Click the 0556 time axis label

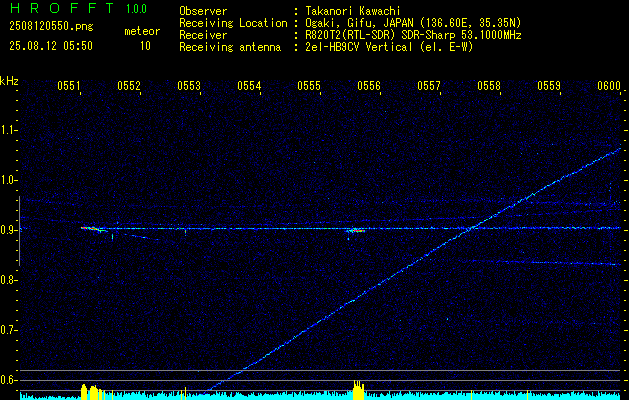[x=369, y=85]
